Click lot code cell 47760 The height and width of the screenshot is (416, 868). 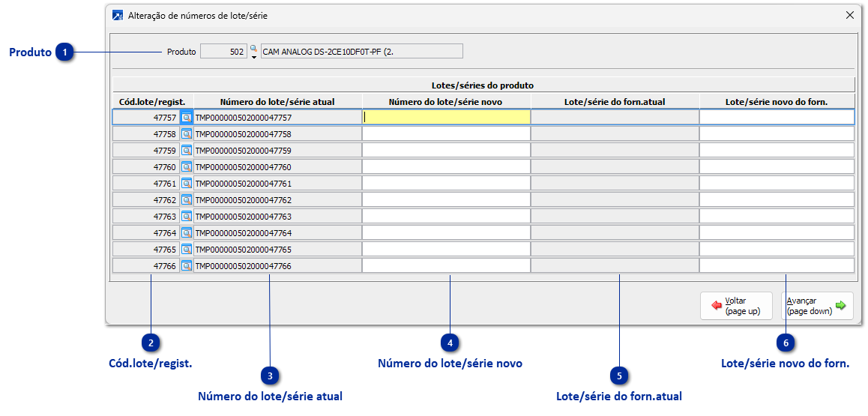tap(146, 166)
